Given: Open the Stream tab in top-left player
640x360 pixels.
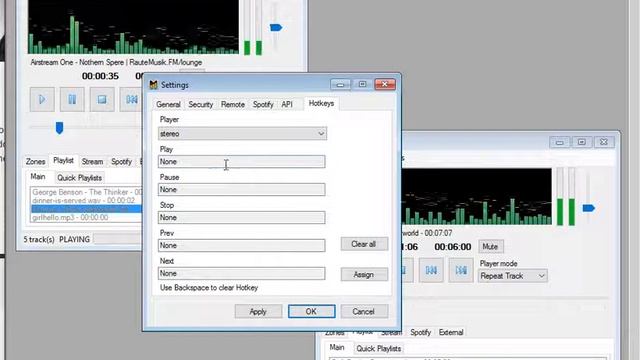Looking at the screenshot, I should pos(92,162).
